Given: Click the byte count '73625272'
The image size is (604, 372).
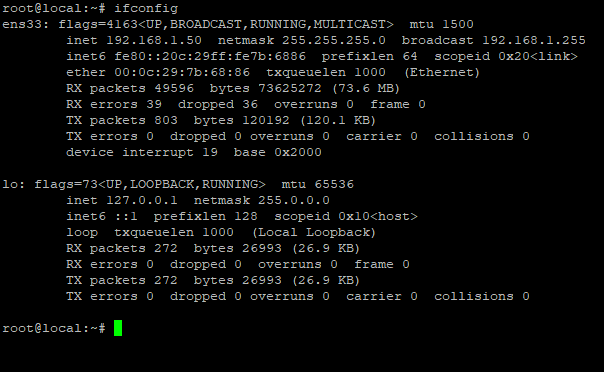Looking at the screenshot, I should click(290, 88).
